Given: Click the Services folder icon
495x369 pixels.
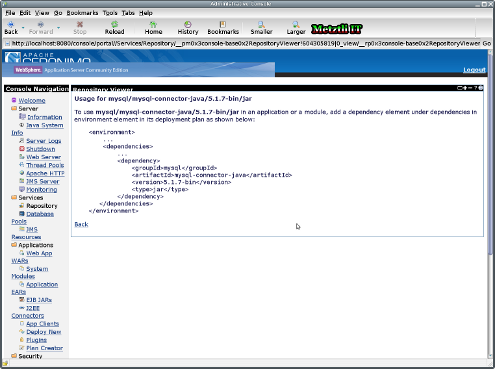Looking at the screenshot, I should point(14,197).
